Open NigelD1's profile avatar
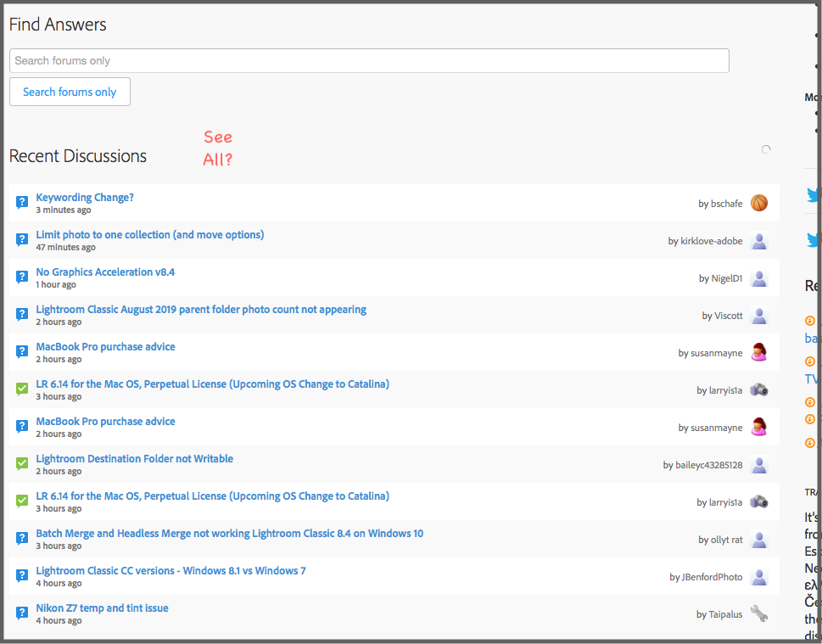 pos(759,278)
